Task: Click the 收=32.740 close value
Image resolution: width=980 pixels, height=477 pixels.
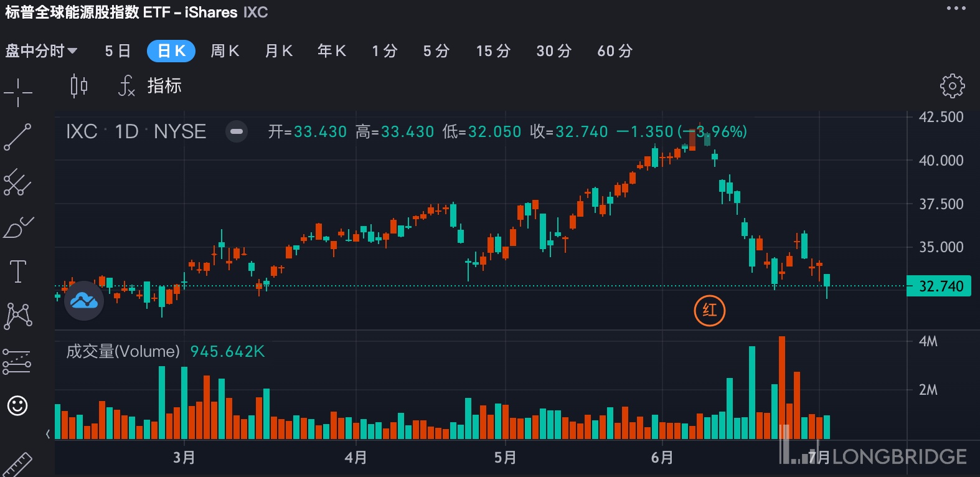Action: point(569,131)
